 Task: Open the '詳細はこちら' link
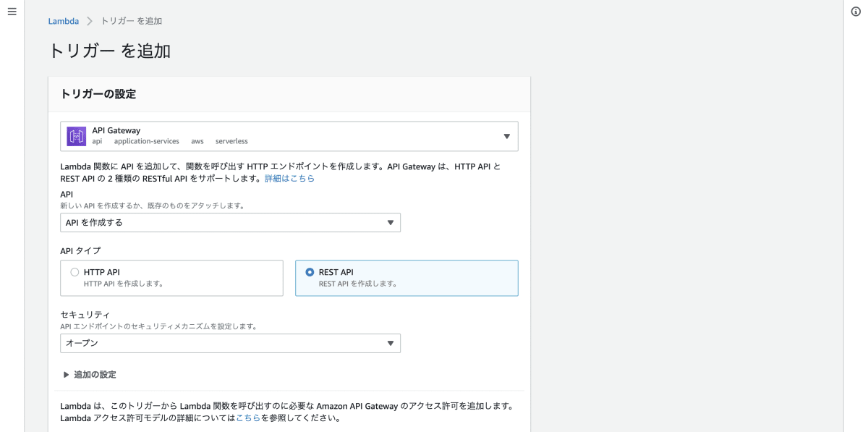tap(289, 178)
